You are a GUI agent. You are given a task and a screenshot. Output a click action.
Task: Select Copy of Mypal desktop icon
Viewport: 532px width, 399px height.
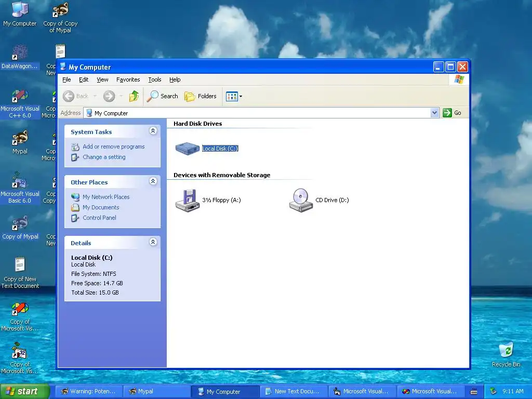(x=20, y=228)
